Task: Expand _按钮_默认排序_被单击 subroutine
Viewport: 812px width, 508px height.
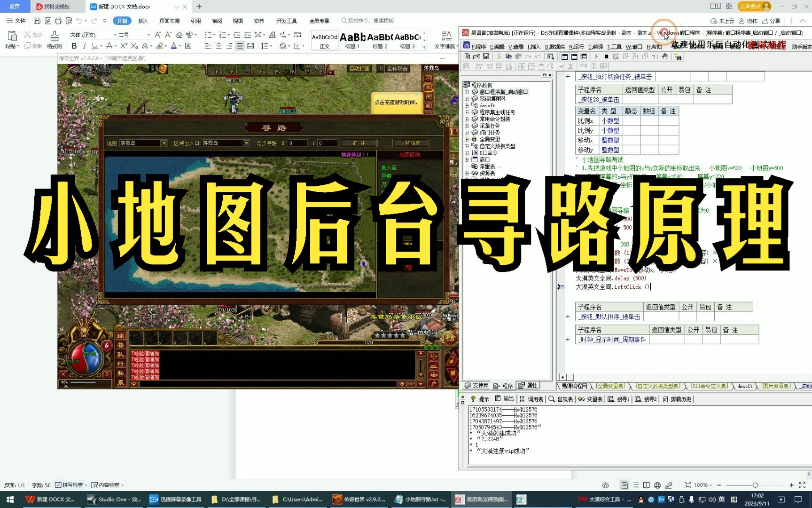Action: pos(568,317)
